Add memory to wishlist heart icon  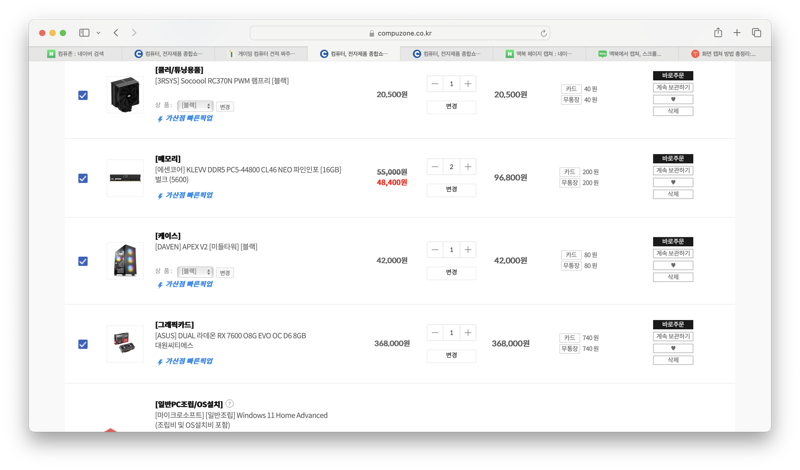point(673,182)
